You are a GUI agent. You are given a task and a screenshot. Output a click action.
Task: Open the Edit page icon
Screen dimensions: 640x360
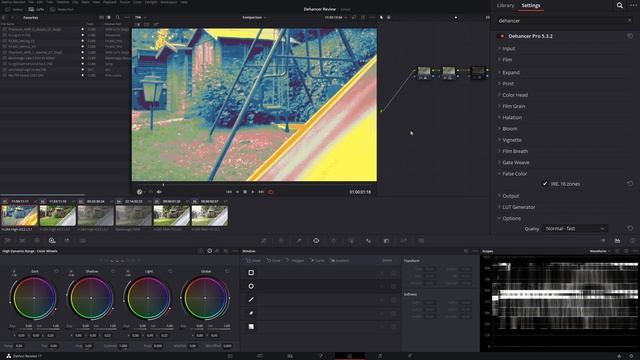[x=290, y=356]
